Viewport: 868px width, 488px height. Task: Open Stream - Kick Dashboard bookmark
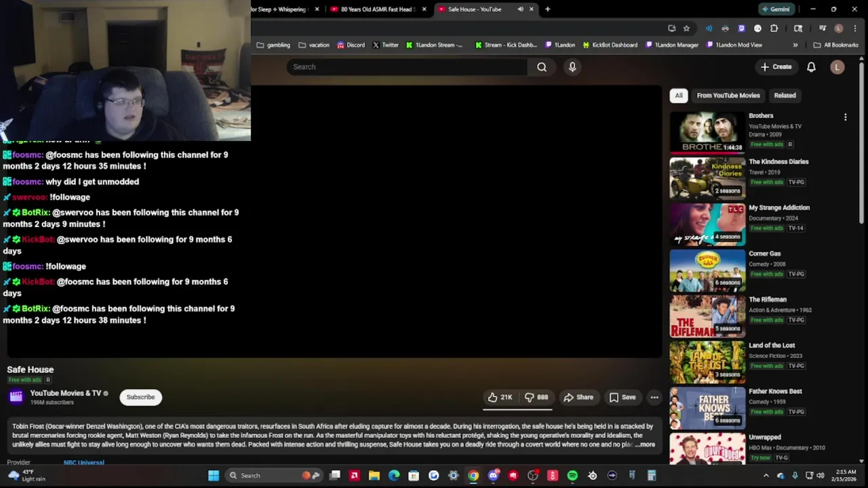(x=506, y=45)
